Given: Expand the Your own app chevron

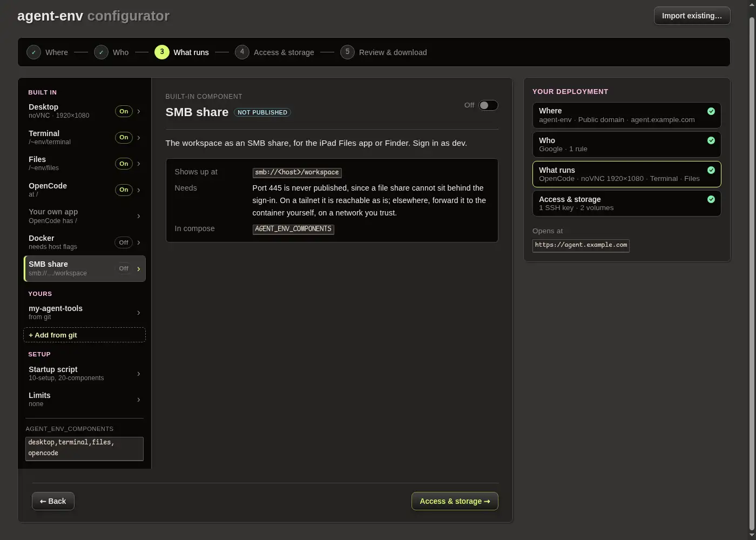Looking at the screenshot, I should (x=139, y=216).
